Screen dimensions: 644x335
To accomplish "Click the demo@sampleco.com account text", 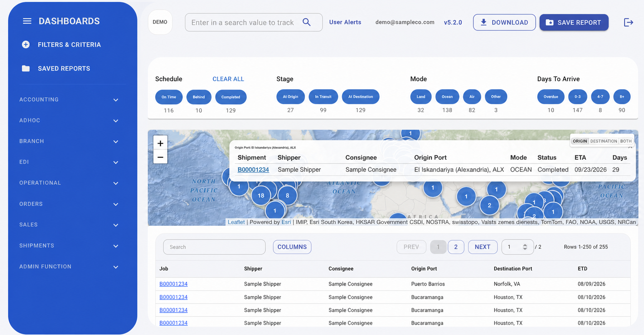I will click(x=405, y=22).
